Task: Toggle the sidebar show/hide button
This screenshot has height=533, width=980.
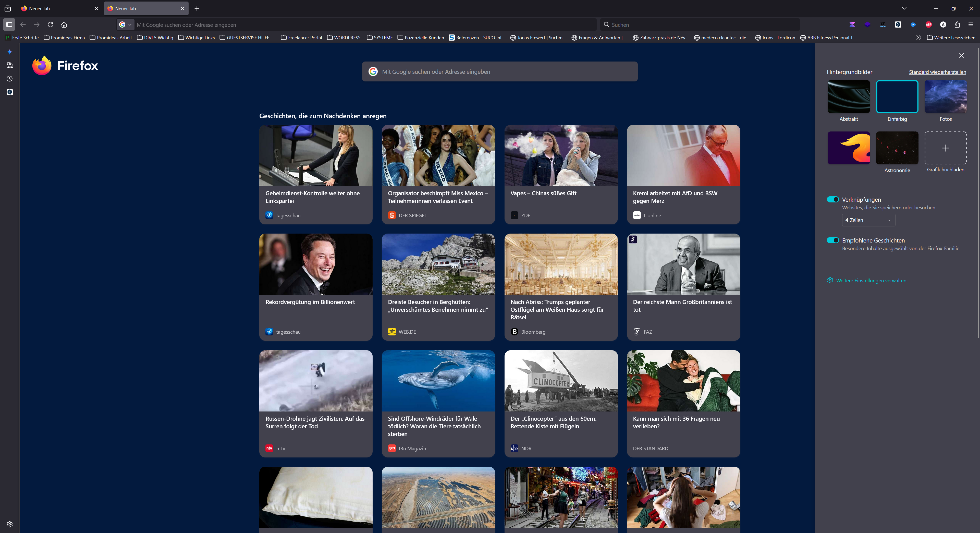Action: (x=9, y=25)
